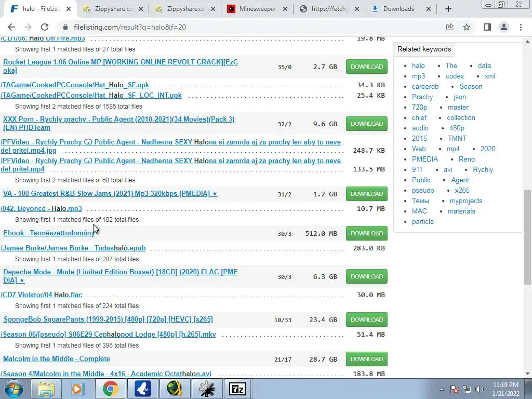Open the network status tray icon

point(467,389)
